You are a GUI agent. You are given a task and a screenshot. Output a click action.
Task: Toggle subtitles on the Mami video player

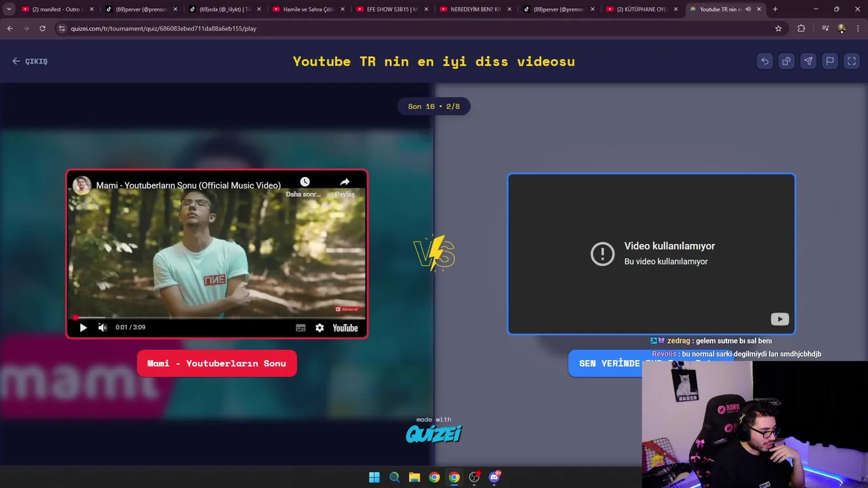[x=300, y=327]
